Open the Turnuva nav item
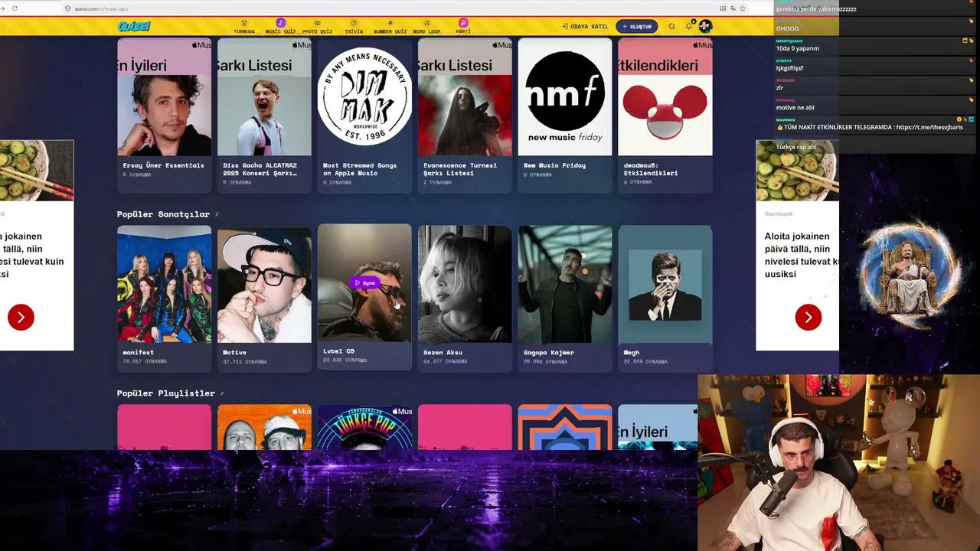 244,27
